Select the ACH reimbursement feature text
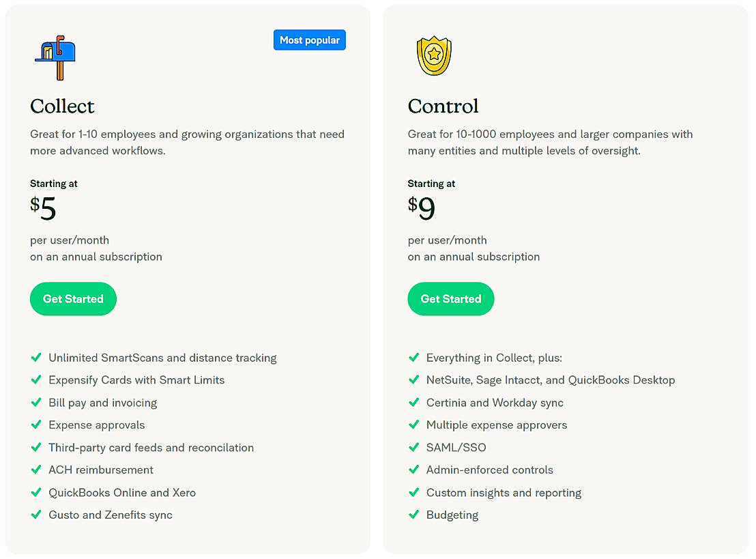The width and height of the screenshot is (756, 559). [x=101, y=470]
